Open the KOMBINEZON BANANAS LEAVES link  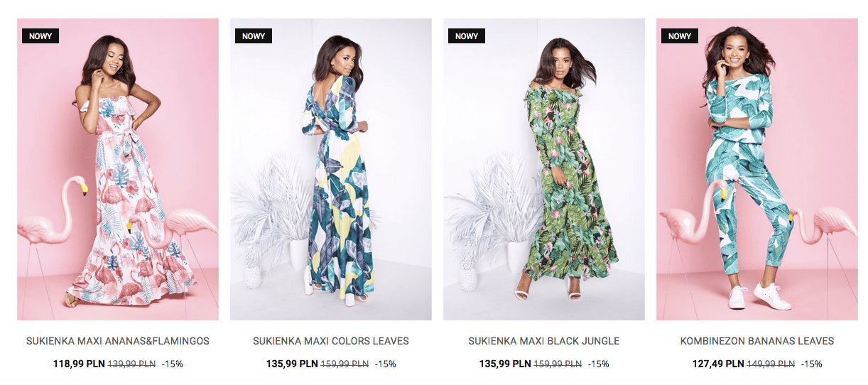[x=757, y=341]
